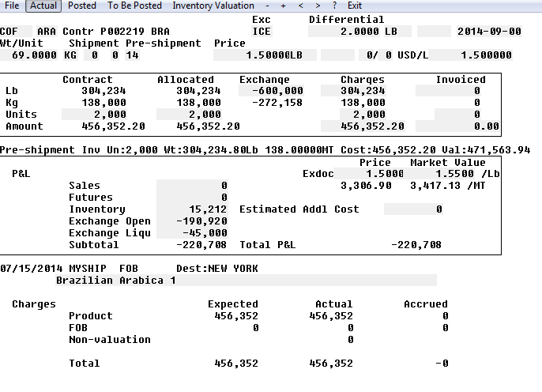This screenshot has width=542, height=392.
Task: Click the Differential 2.0000 LB field
Action: coord(359,32)
